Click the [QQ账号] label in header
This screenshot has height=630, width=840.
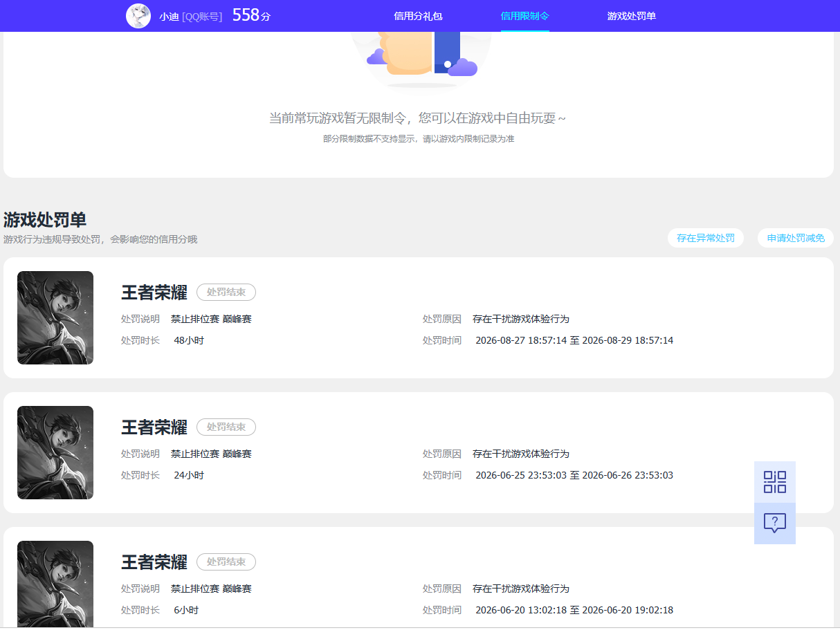coord(202,17)
